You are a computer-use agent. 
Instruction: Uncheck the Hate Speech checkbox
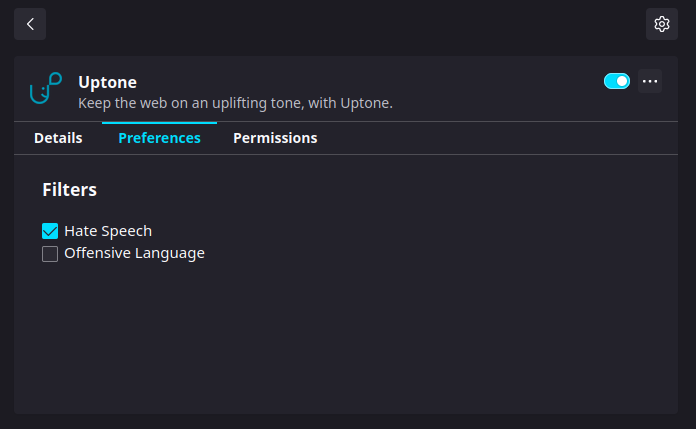[50, 231]
